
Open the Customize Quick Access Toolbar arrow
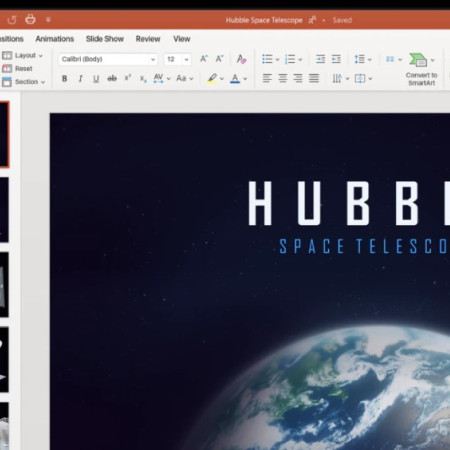(x=48, y=20)
